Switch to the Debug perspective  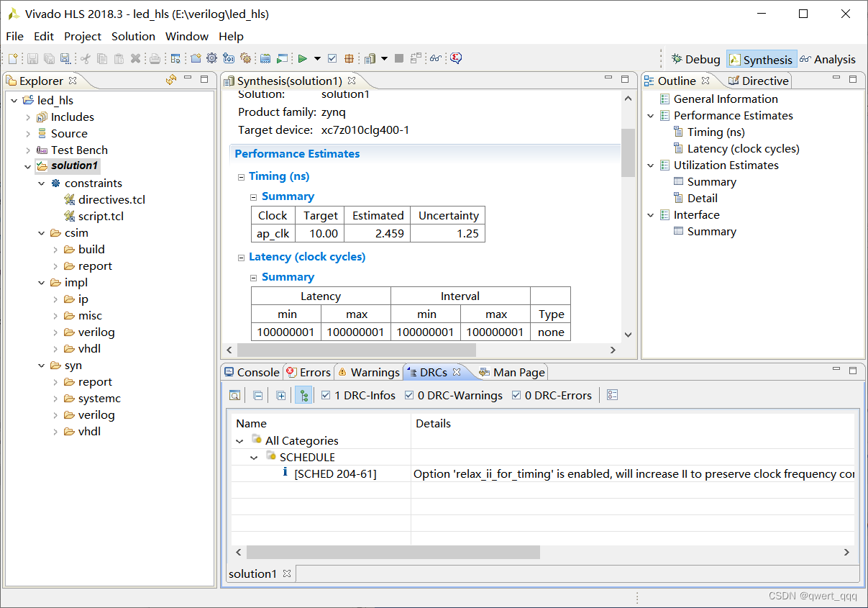(x=695, y=59)
